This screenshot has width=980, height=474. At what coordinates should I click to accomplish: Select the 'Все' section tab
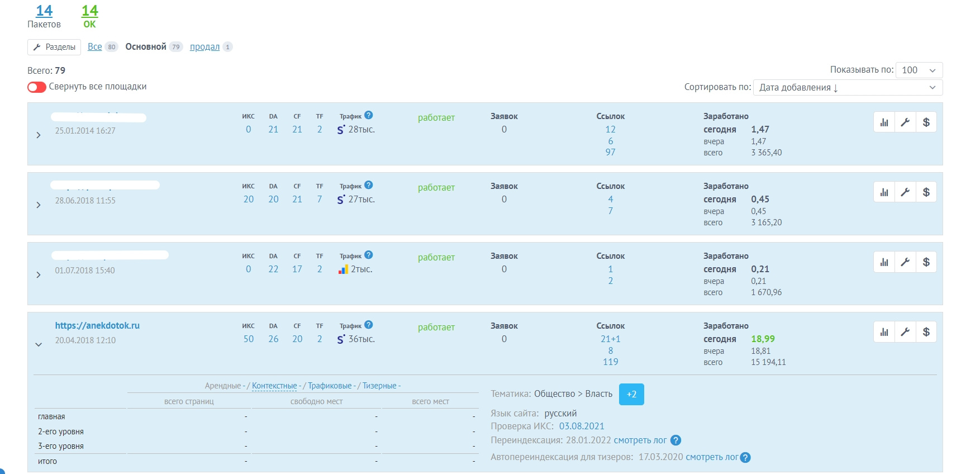click(95, 47)
